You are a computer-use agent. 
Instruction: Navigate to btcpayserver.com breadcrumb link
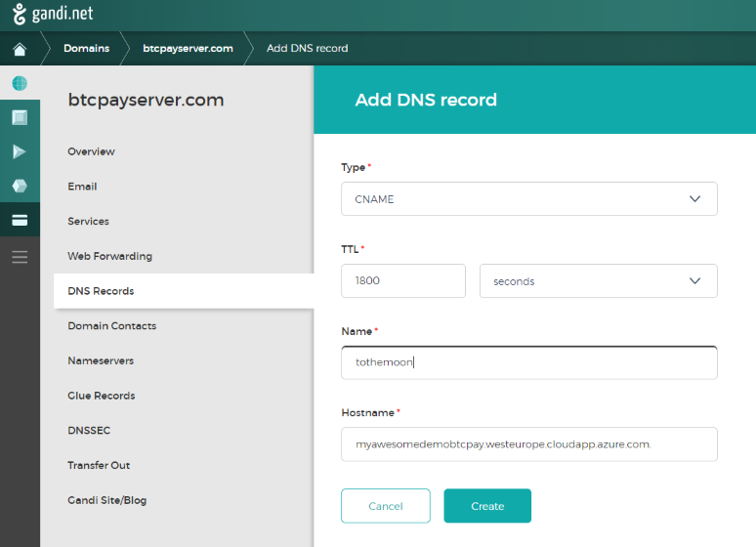click(188, 48)
